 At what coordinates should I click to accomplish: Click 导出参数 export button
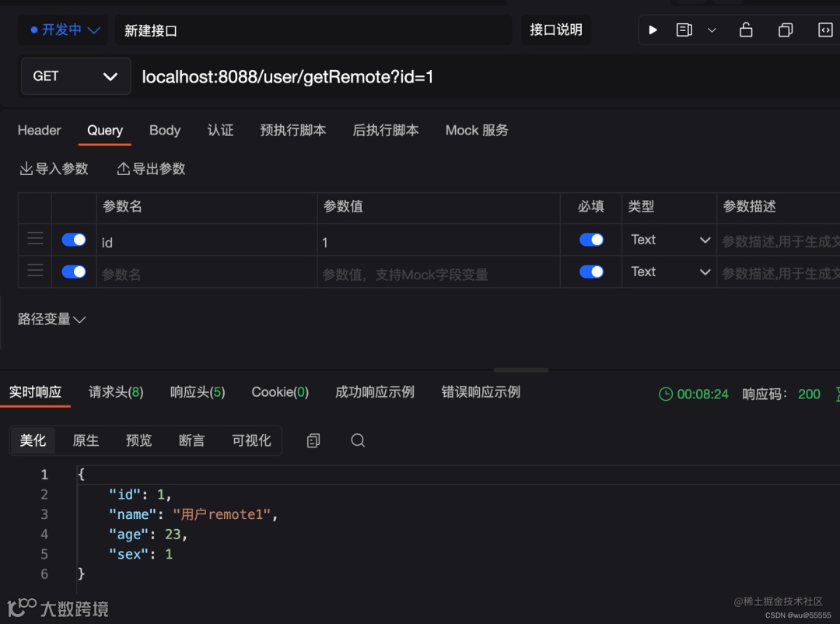pos(151,169)
